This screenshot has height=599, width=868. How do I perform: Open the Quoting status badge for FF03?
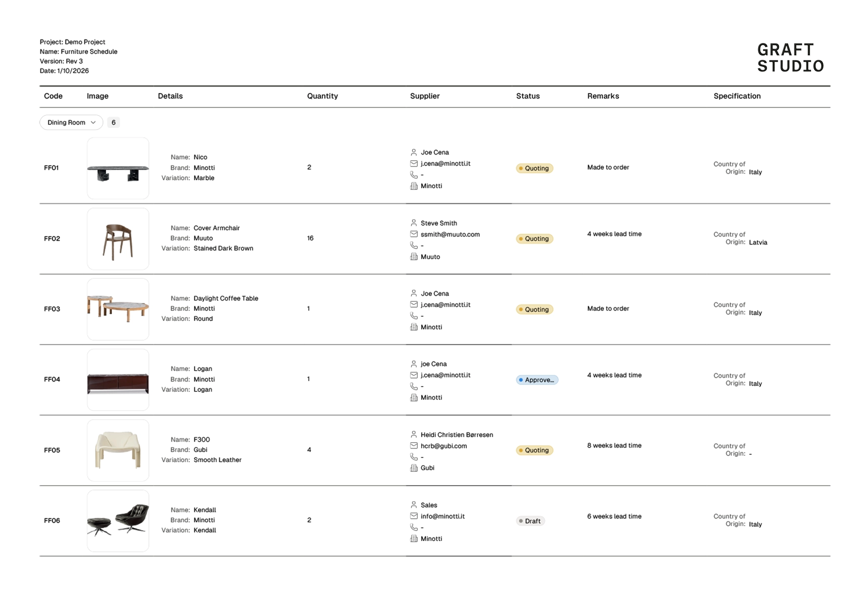[x=535, y=309]
